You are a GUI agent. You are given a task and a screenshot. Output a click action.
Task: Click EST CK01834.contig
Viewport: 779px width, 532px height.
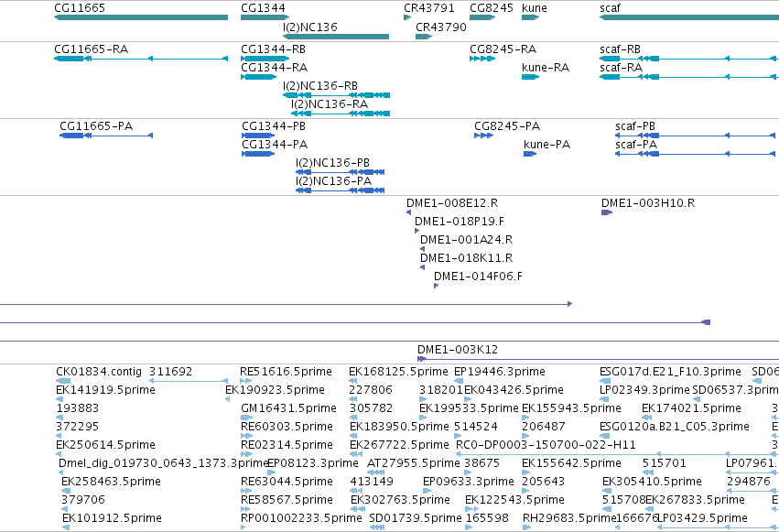click(x=63, y=381)
